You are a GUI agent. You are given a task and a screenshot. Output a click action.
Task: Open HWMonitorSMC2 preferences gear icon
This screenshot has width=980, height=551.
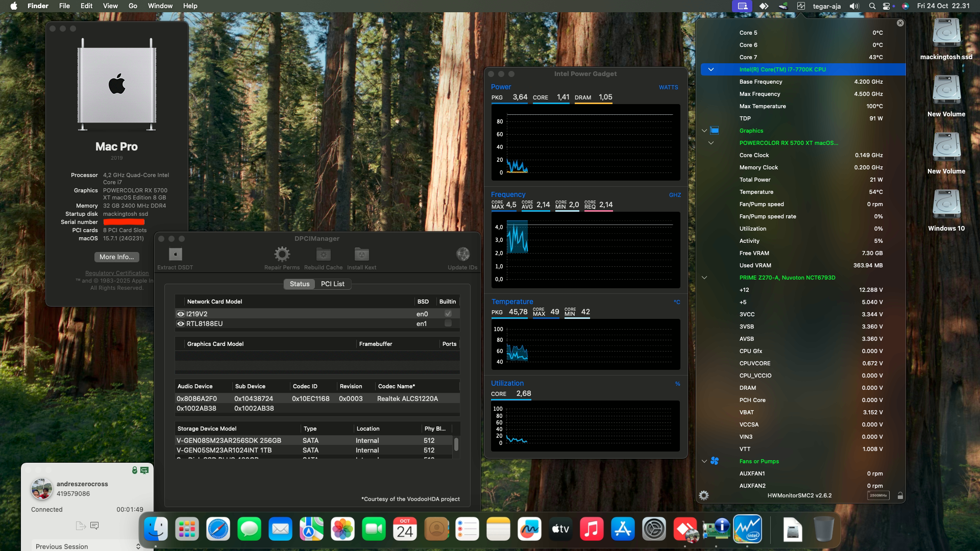click(704, 495)
